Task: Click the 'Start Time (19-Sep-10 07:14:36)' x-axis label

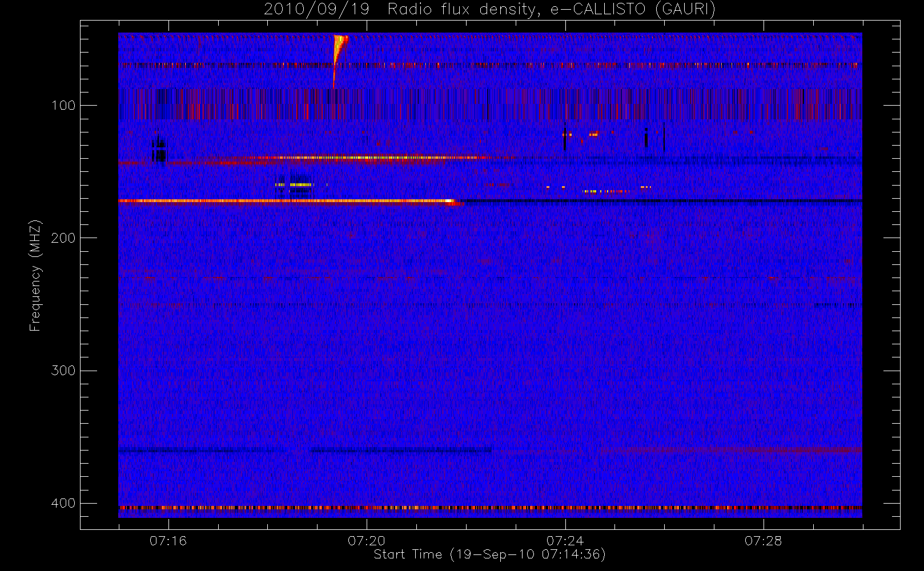Action: [x=489, y=554]
